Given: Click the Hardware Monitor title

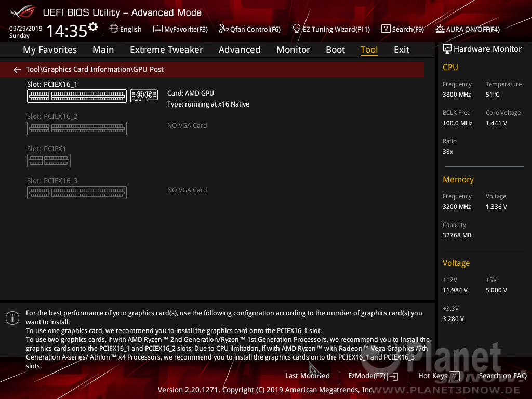Looking at the screenshot, I should (487, 49).
